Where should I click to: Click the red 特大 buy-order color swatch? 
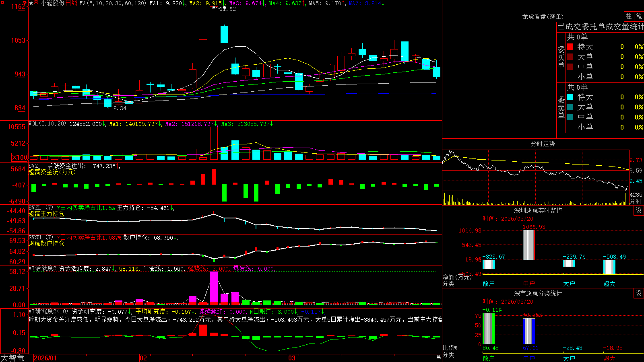pos(570,47)
